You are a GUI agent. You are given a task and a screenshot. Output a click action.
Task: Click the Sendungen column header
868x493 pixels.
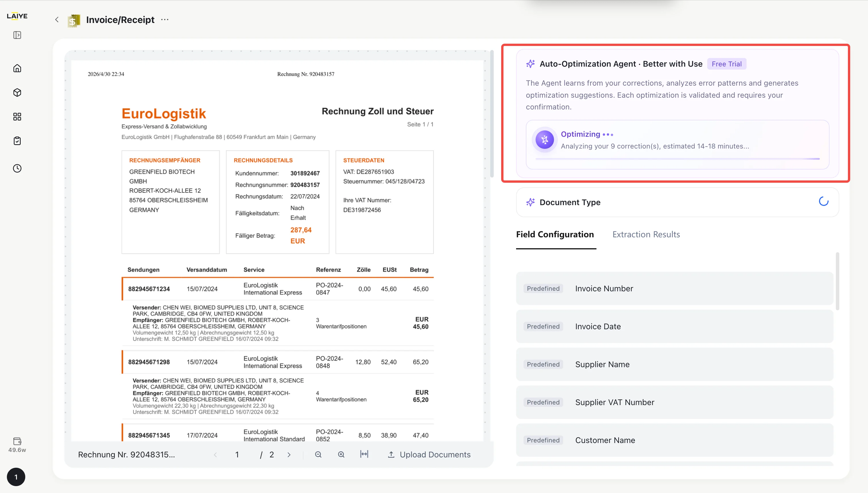pyautogui.click(x=144, y=270)
